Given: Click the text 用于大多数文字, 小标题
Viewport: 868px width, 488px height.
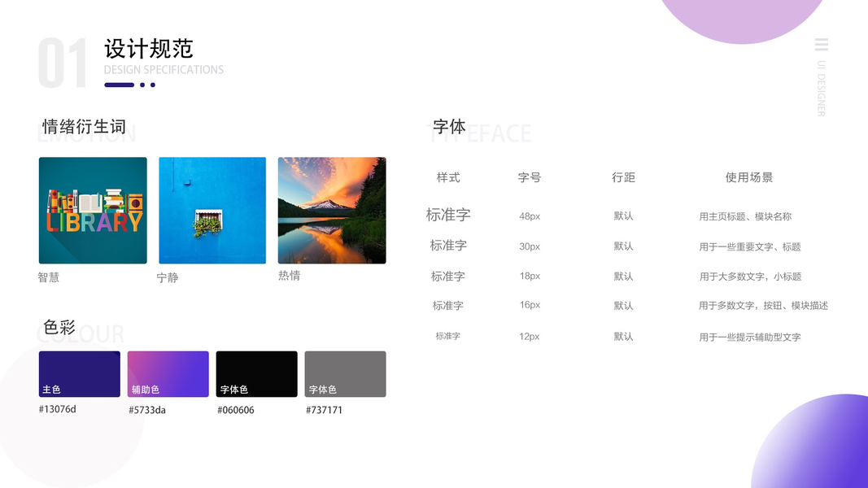Looking at the screenshot, I should tap(750, 277).
